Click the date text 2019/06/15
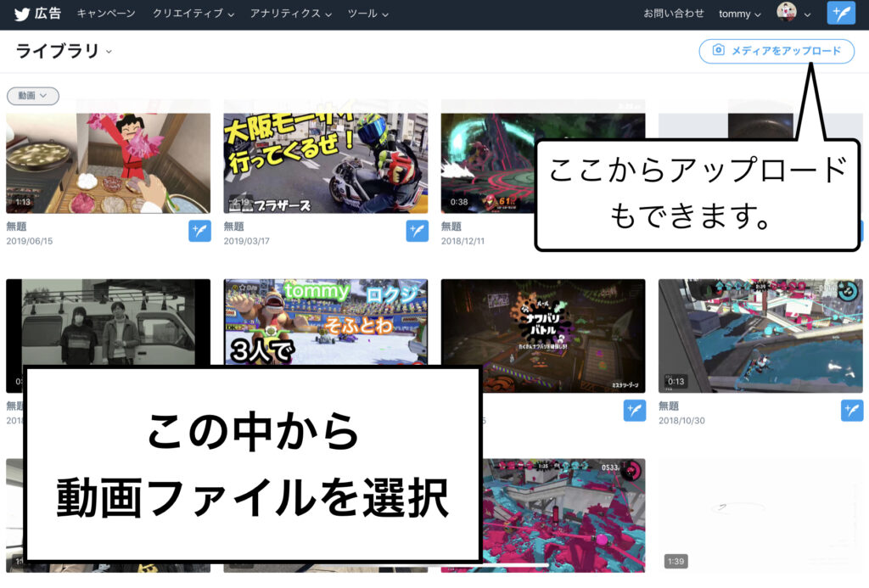This screenshot has height=588, width=869. (x=30, y=241)
